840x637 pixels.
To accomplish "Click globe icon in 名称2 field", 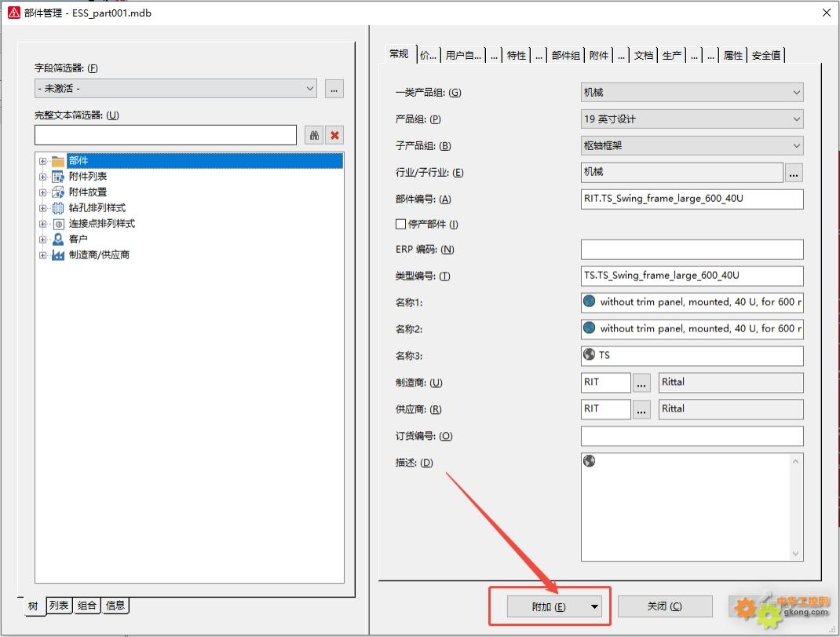I will [x=590, y=328].
